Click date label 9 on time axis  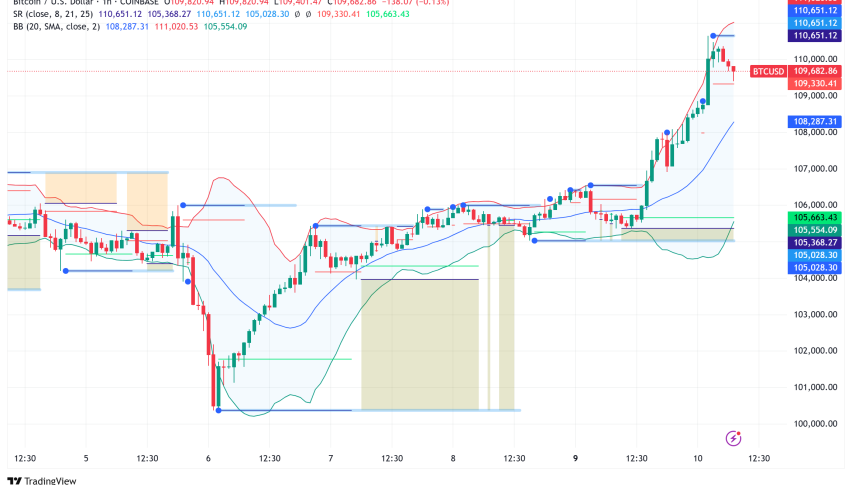pyautogui.click(x=575, y=458)
